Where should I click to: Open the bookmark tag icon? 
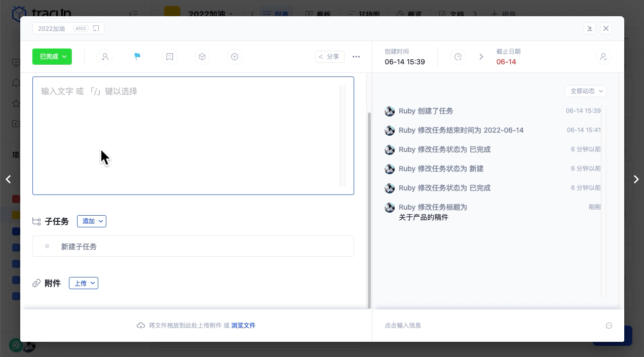[170, 57]
